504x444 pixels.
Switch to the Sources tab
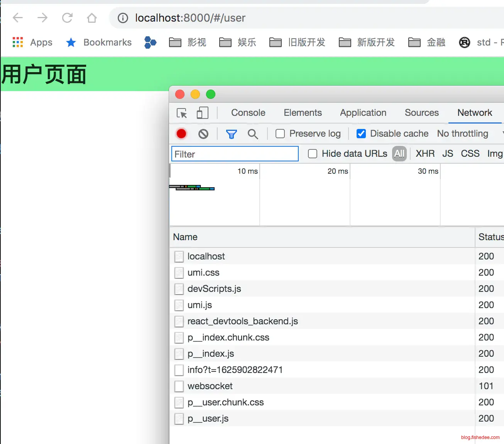coord(421,113)
